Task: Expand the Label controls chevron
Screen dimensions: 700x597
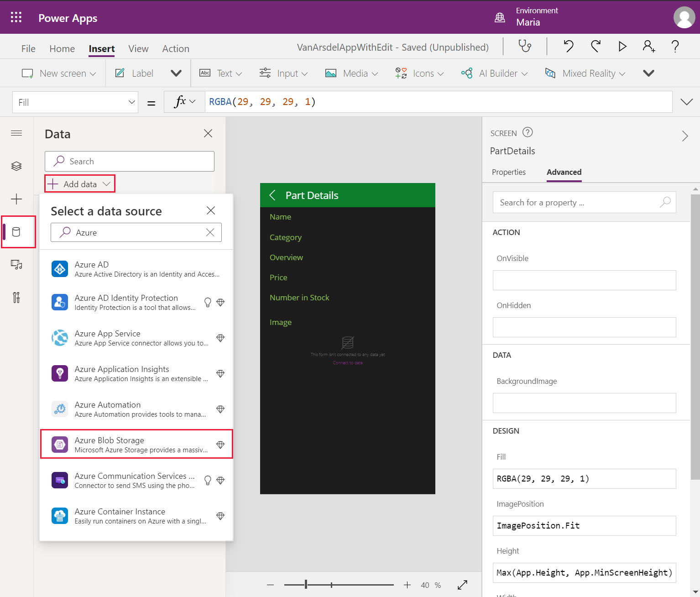Action: [x=176, y=73]
